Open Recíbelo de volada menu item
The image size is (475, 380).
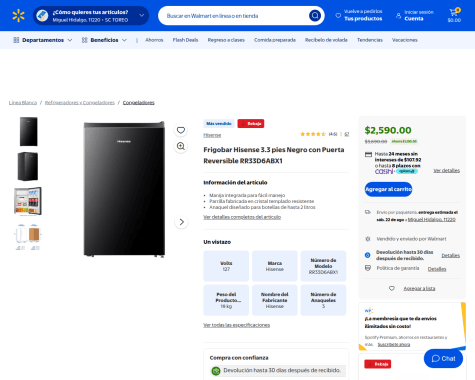pos(326,40)
